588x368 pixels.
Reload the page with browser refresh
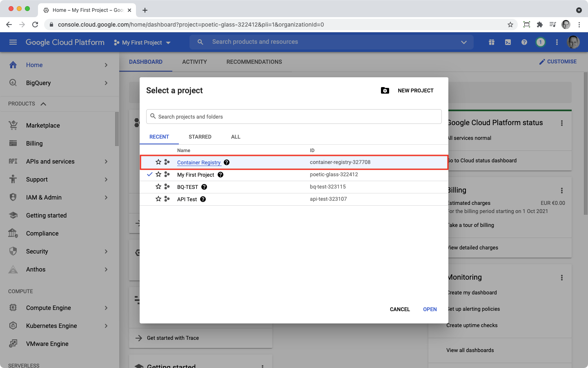[x=35, y=25]
